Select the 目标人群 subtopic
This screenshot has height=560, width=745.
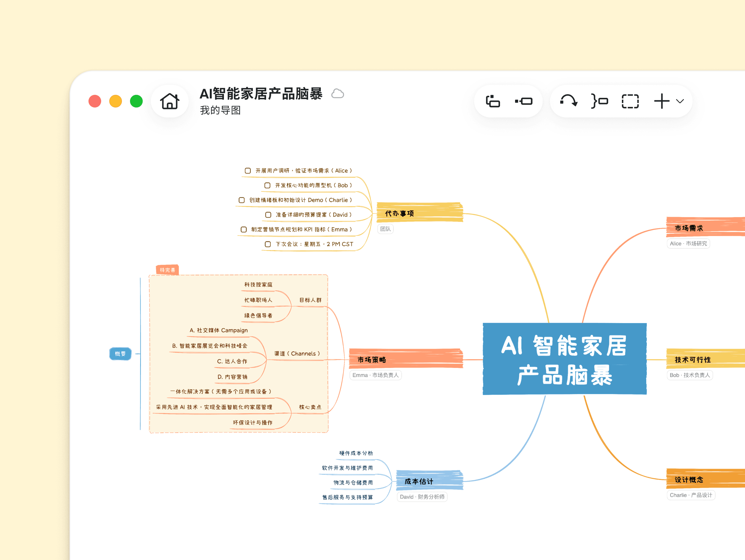pos(310,300)
